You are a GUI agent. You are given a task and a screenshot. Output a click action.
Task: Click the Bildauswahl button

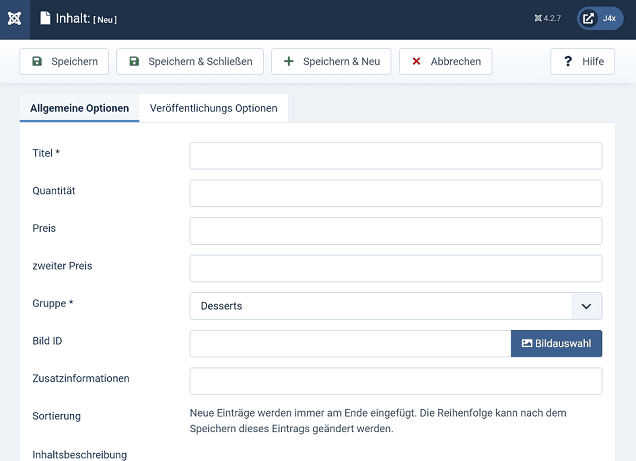click(556, 344)
